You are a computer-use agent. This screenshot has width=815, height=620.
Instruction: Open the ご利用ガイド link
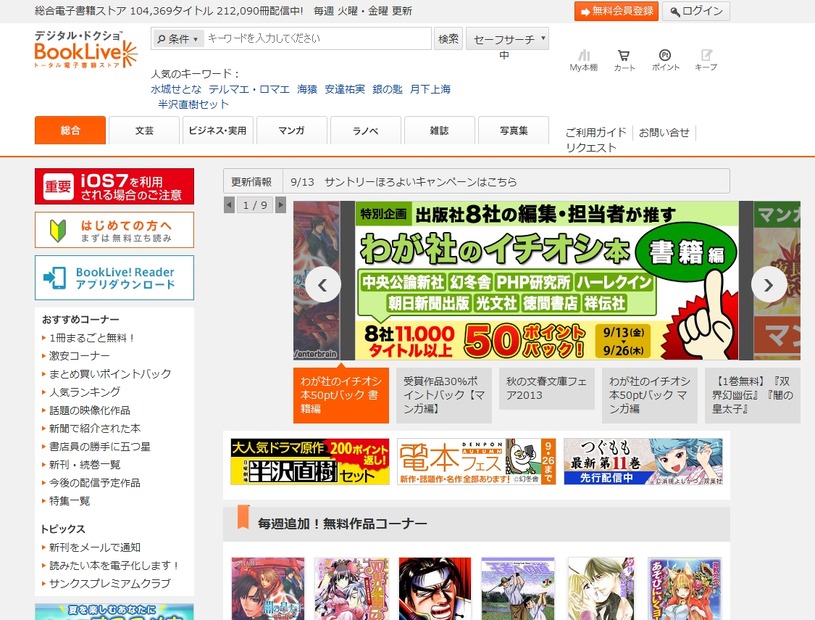(x=596, y=133)
